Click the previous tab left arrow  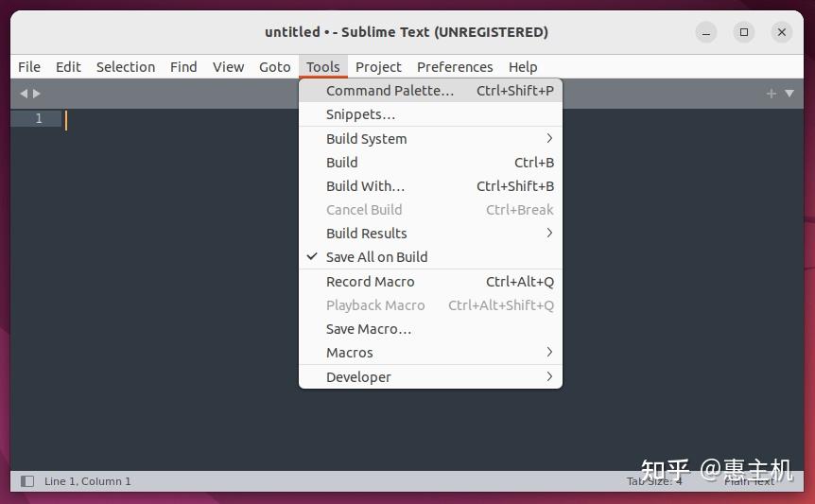(x=24, y=94)
